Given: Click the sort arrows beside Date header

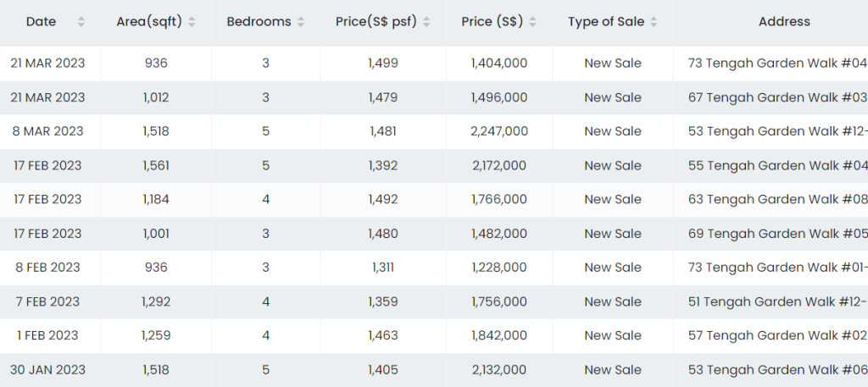Looking at the screenshot, I should point(81,22).
